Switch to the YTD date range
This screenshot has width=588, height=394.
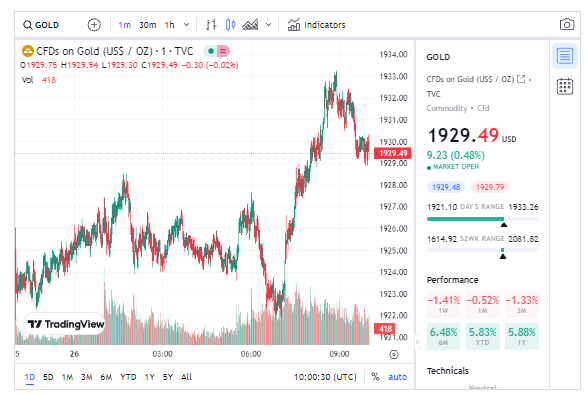click(x=128, y=377)
